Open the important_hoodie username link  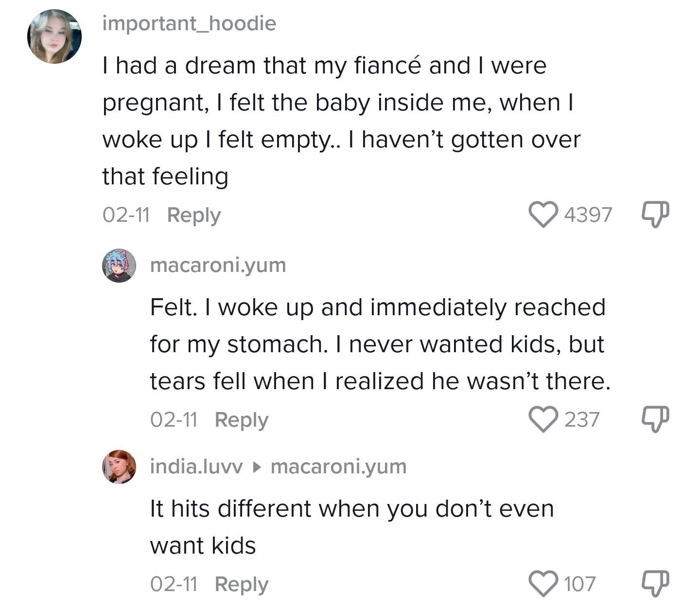tap(189, 23)
